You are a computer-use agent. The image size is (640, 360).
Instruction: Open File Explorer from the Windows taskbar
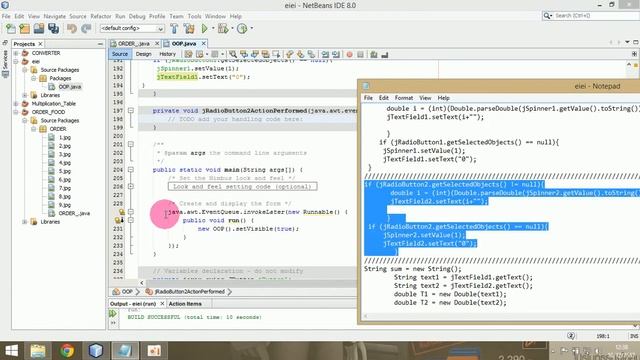pyautogui.click(x=38, y=351)
